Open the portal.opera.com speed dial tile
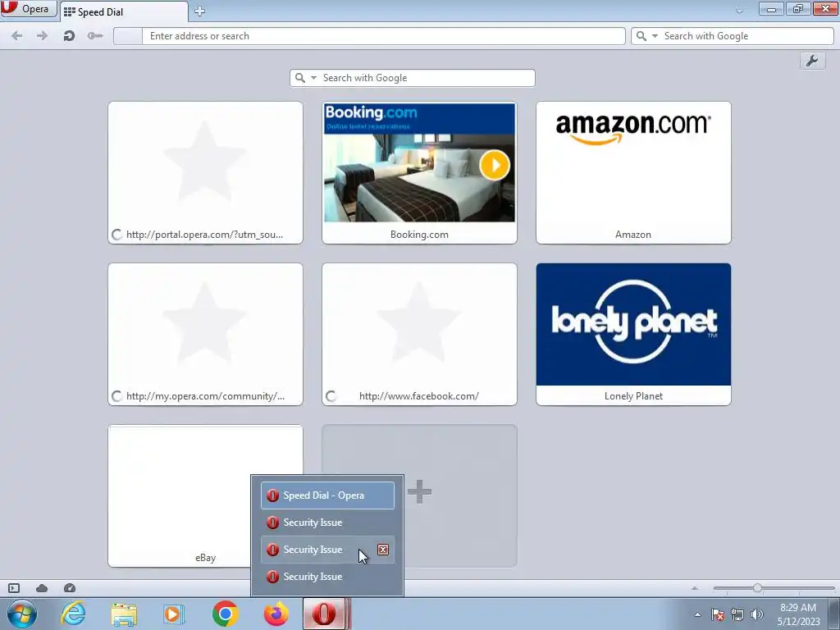 (205, 172)
